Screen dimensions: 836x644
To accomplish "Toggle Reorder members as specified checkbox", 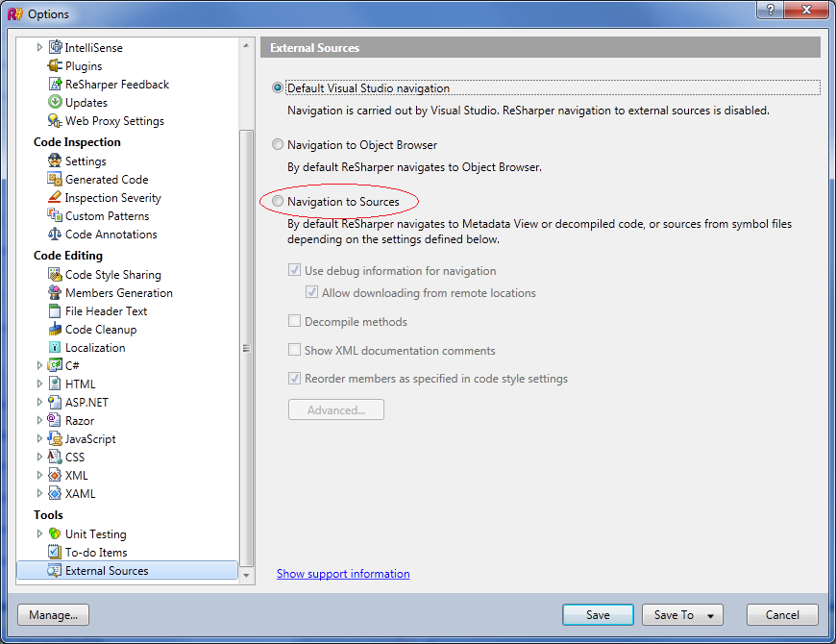I will (x=294, y=378).
